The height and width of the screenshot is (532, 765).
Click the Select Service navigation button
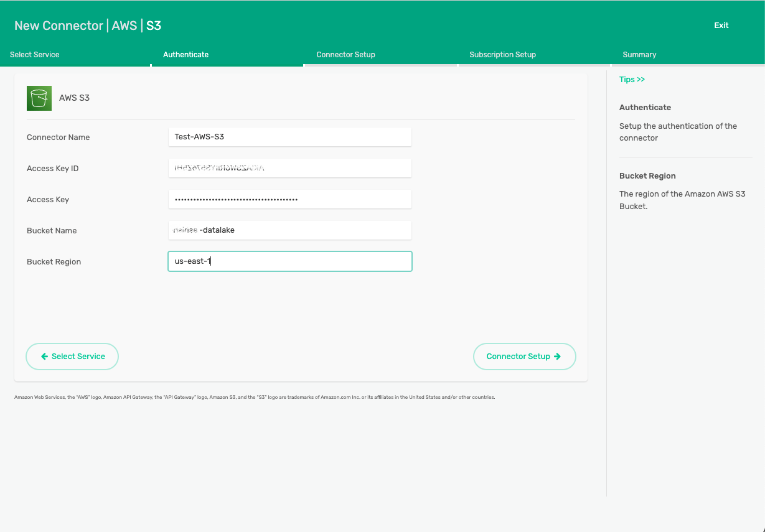point(72,357)
